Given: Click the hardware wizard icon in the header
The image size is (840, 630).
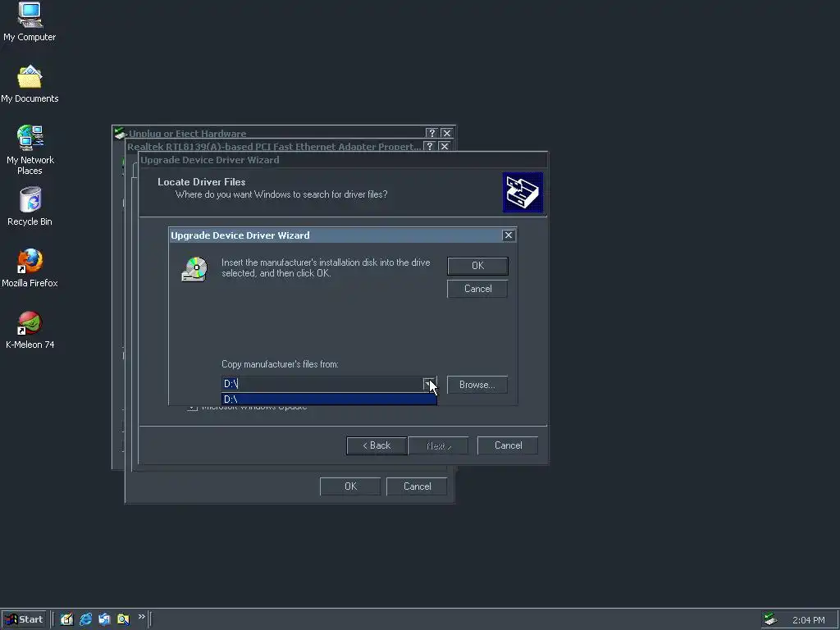Looking at the screenshot, I should 523,192.
